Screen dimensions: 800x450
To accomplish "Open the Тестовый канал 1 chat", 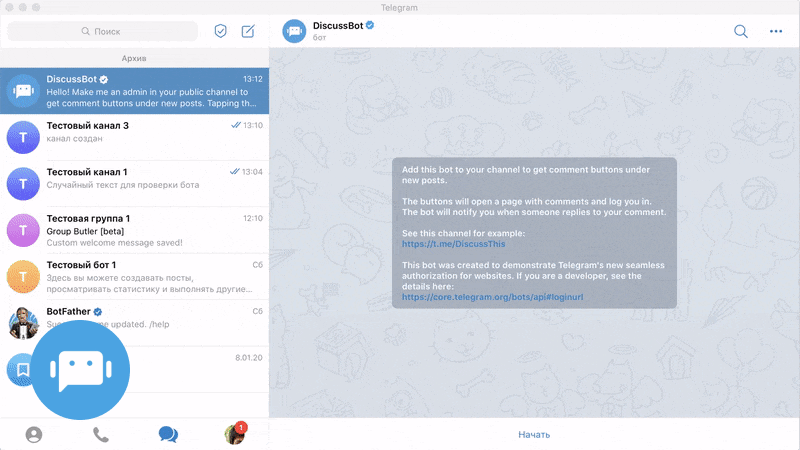I will [134, 184].
